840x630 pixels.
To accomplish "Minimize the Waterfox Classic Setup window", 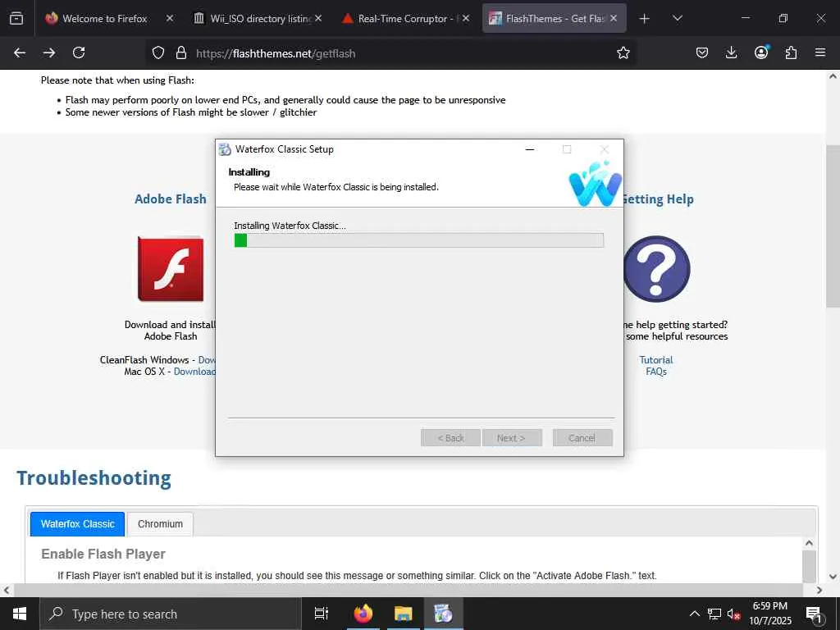I will coord(530,149).
